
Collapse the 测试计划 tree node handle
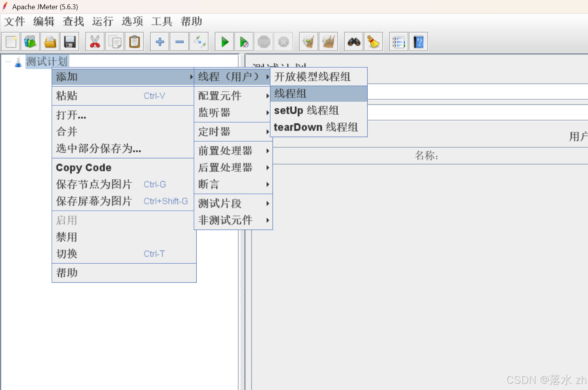coord(8,62)
